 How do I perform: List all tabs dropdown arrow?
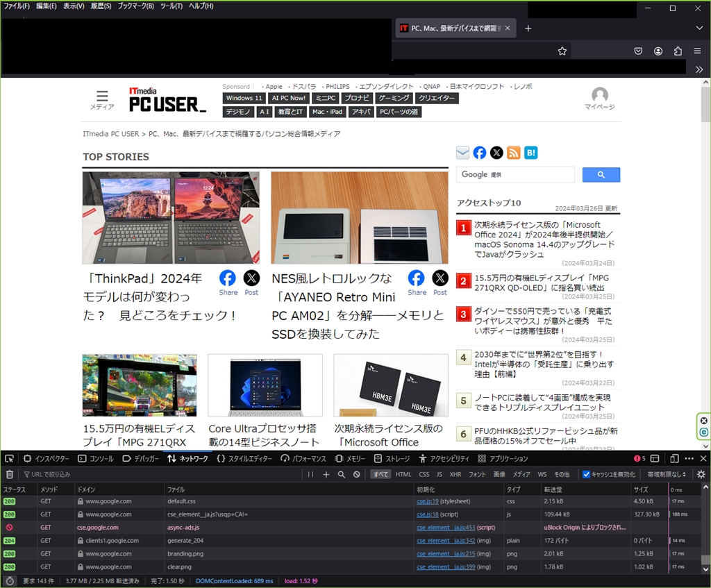click(699, 28)
